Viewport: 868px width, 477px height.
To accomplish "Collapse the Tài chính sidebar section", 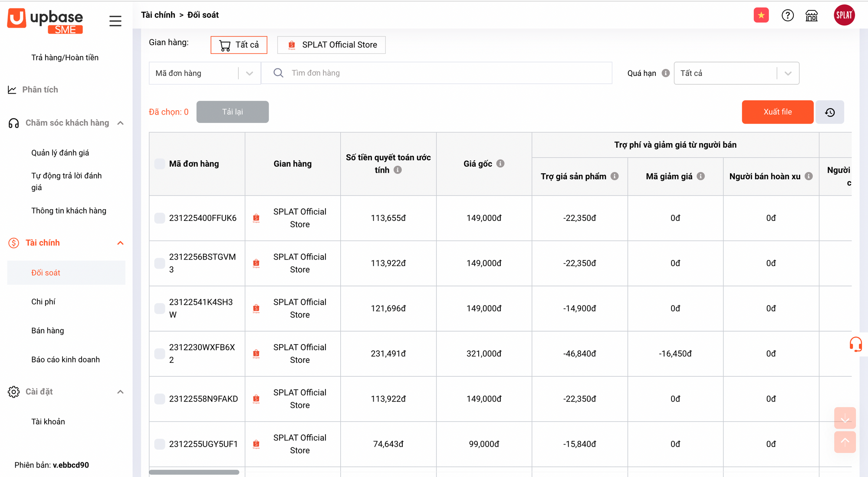I will pyautogui.click(x=120, y=243).
